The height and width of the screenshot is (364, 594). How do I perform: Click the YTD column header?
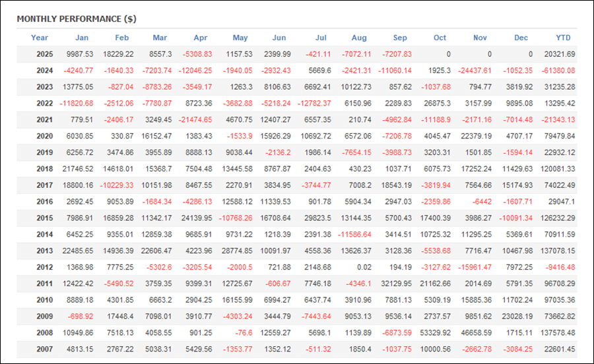click(563, 38)
